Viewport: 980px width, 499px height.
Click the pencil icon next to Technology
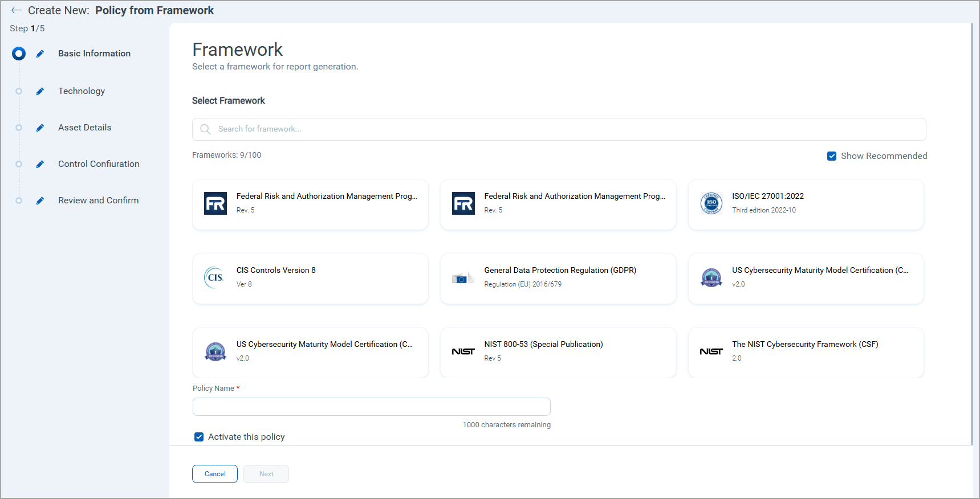coord(40,91)
